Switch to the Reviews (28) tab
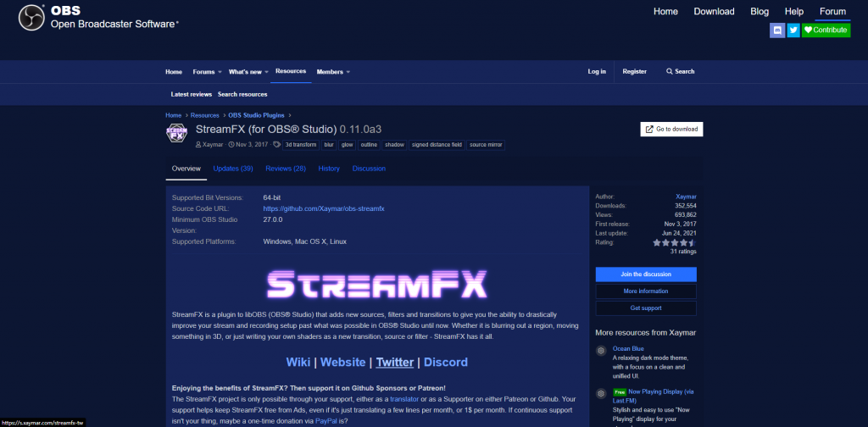 pyautogui.click(x=286, y=169)
